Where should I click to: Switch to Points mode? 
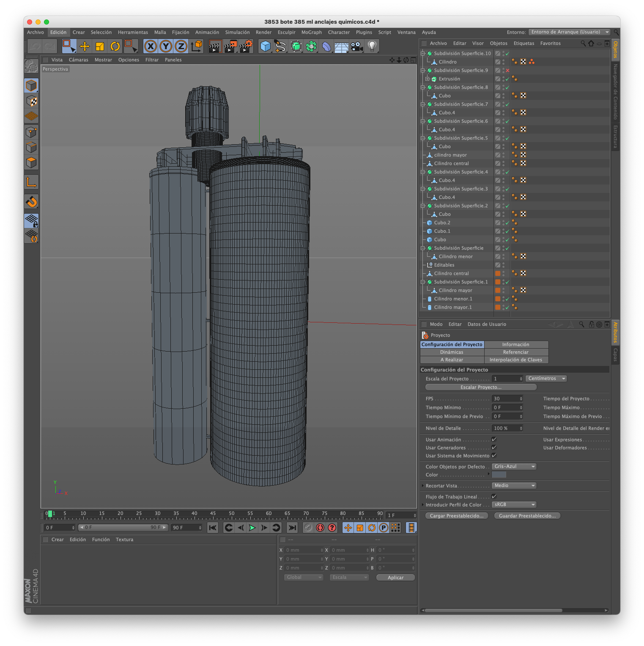tap(31, 132)
